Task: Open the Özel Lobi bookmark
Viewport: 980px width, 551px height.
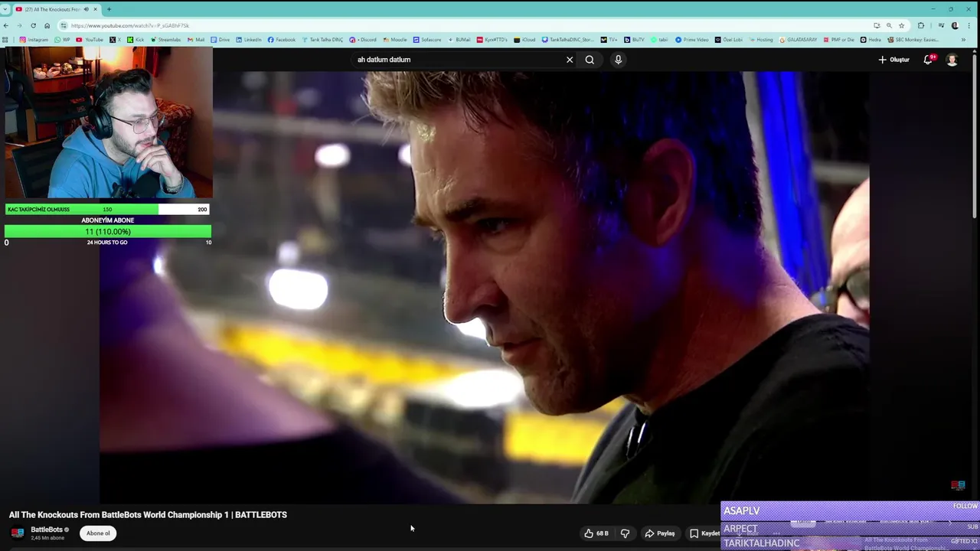Action: pyautogui.click(x=729, y=40)
